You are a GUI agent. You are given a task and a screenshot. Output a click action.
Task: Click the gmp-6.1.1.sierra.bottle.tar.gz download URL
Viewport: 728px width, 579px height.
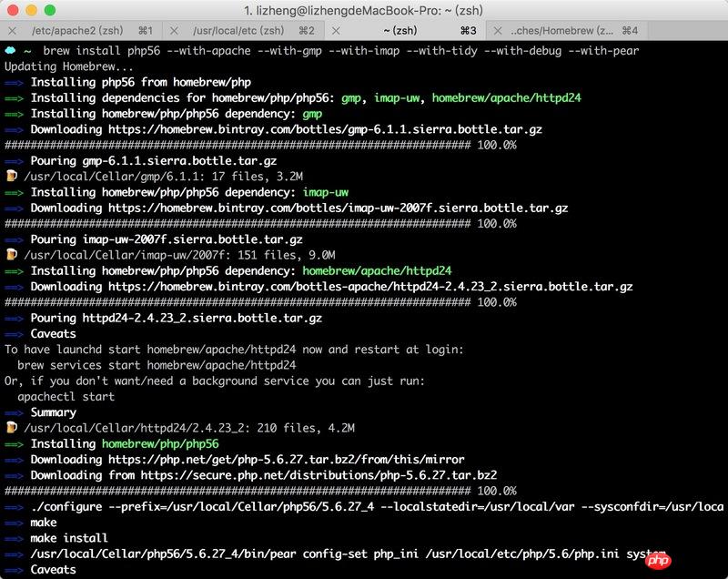(x=325, y=129)
